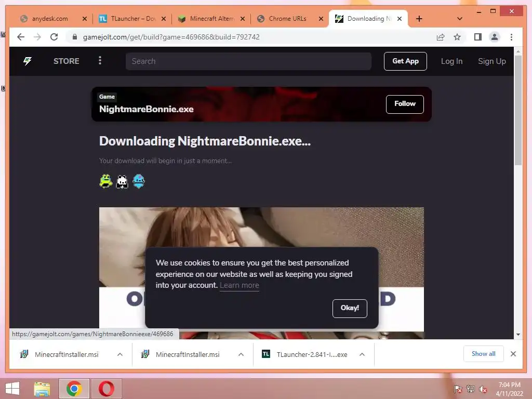
Task: Open Action Center flag tray icon
Action: (458, 389)
